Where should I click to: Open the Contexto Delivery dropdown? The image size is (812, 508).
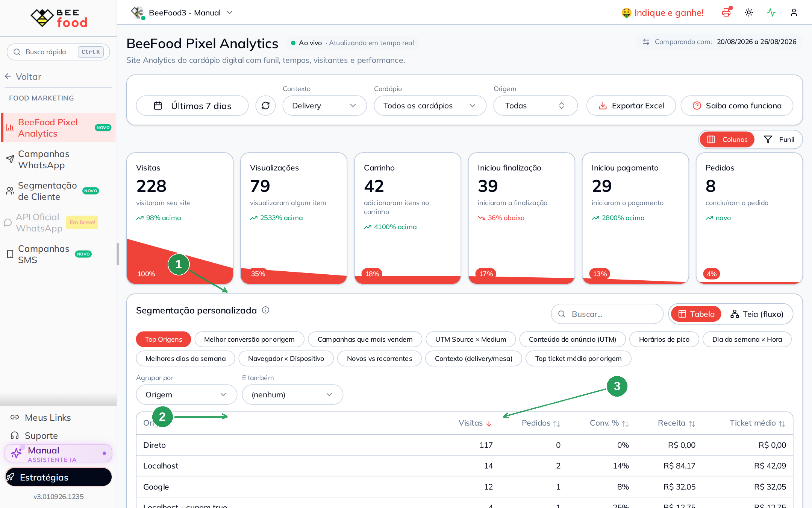tap(324, 106)
